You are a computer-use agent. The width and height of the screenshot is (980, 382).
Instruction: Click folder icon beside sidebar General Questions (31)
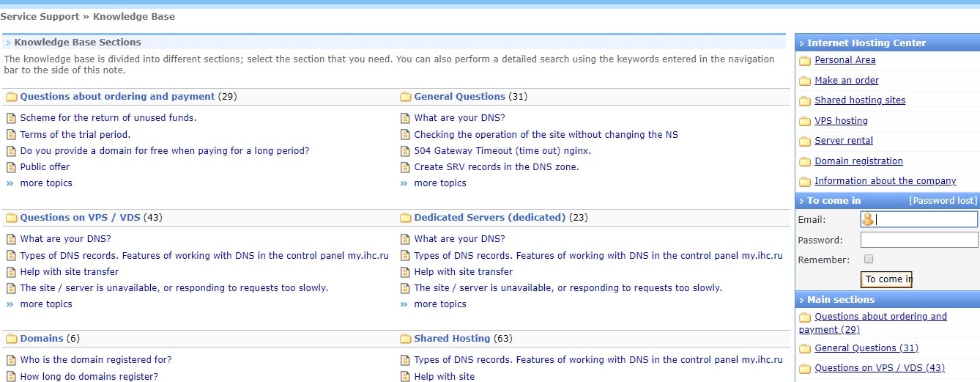click(x=805, y=349)
